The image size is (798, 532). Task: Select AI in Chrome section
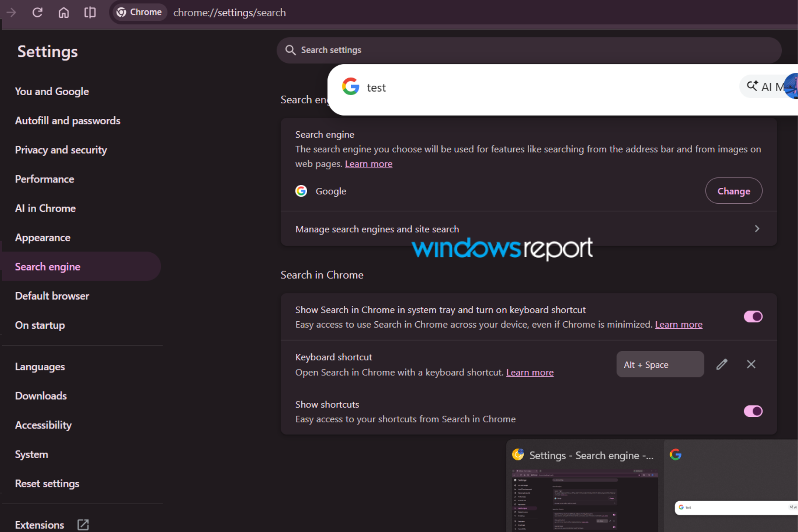[45, 208]
